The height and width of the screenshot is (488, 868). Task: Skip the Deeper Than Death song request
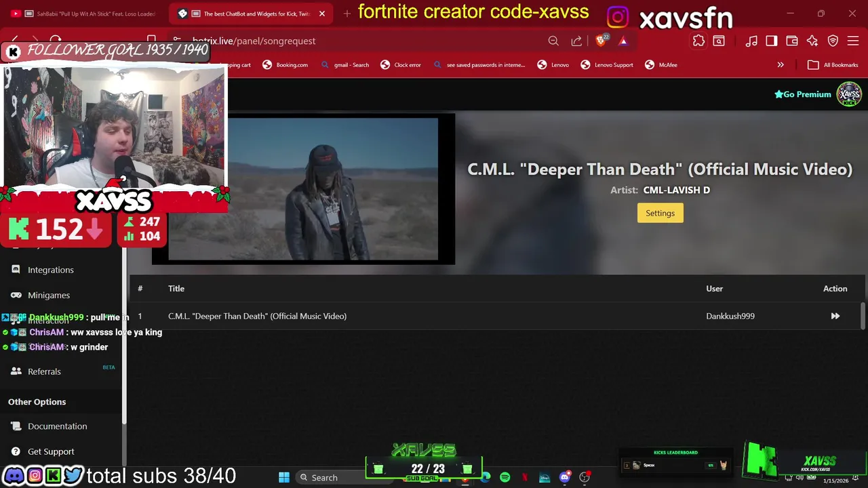tap(835, 316)
